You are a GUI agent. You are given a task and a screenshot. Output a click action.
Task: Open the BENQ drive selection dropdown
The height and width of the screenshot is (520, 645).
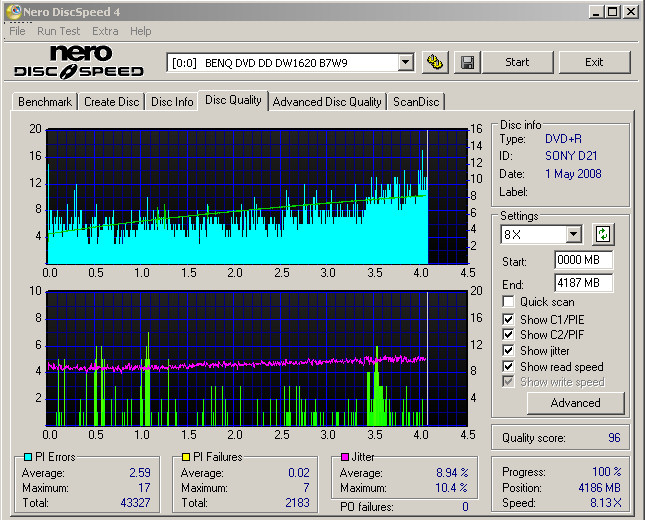coord(406,63)
